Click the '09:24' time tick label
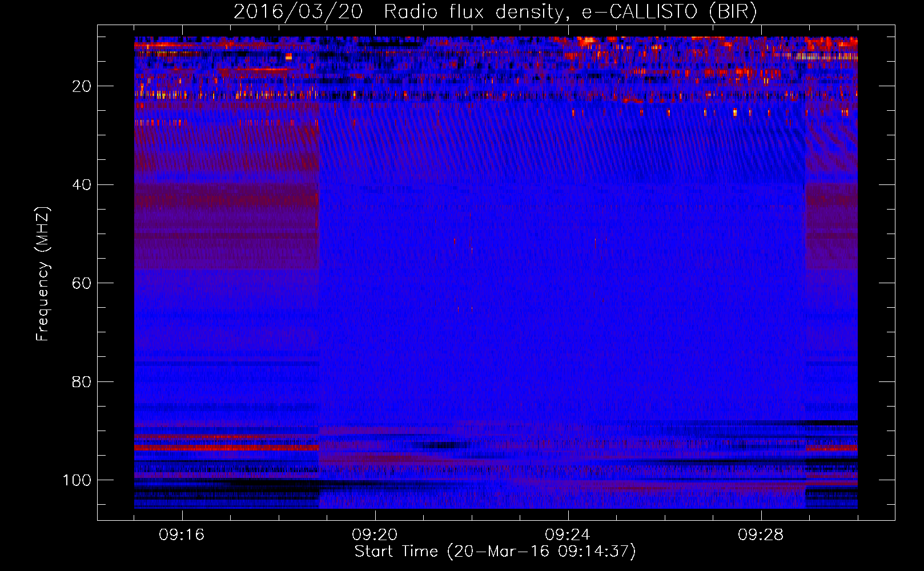Image resolution: width=924 pixels, height=571 pixels. click(x=568, y=535)
